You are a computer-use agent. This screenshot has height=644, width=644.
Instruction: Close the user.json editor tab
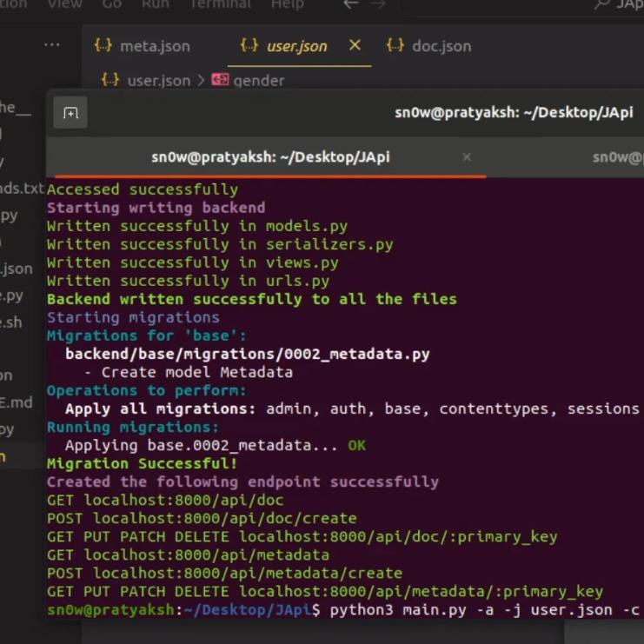[x=355, y=45]
